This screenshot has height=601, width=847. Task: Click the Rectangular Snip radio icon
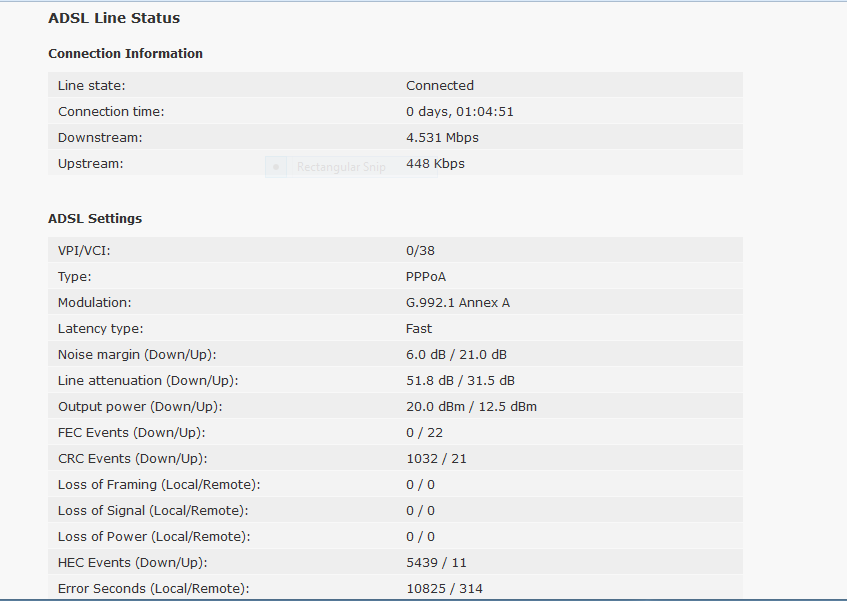[x=276, y=167]
